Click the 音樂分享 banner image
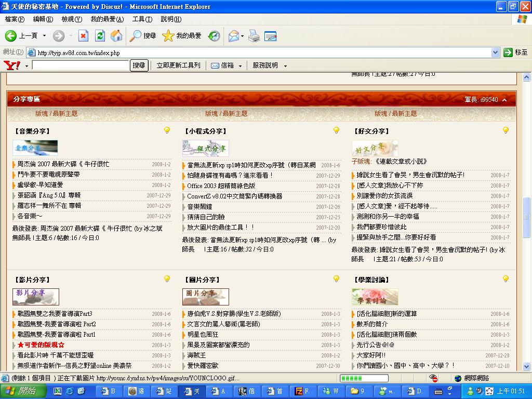 pos(35,148)
